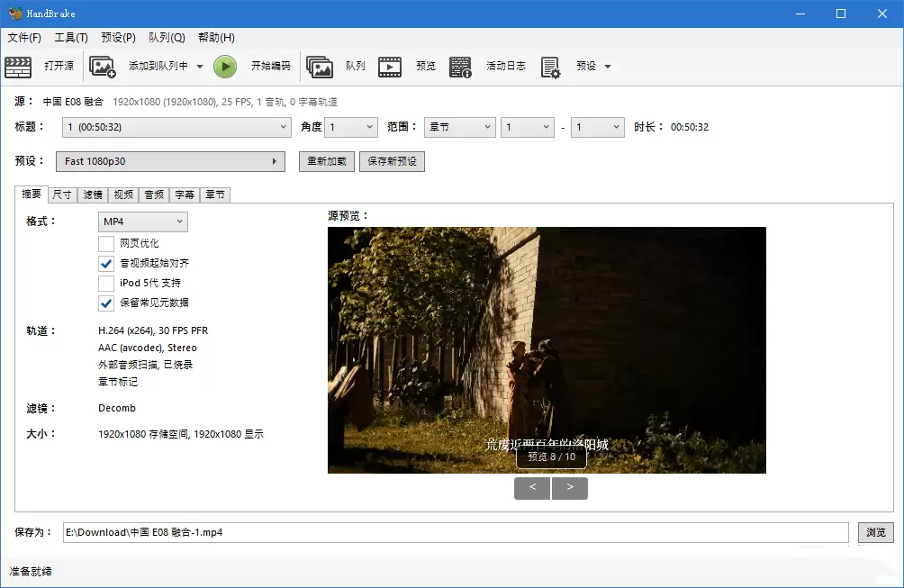
Task: Open the 帮助(H) menu
Action: [216, 38]
